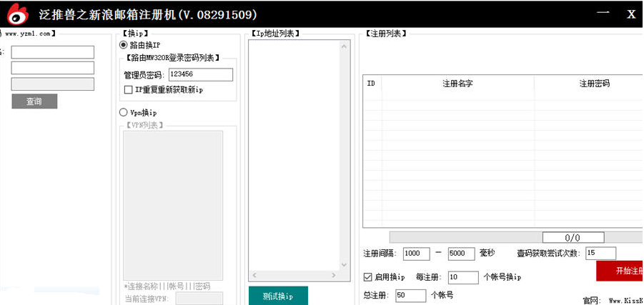
Task: Click the Ip地址列表 scroll right arrow
Action: coord(334,275)
